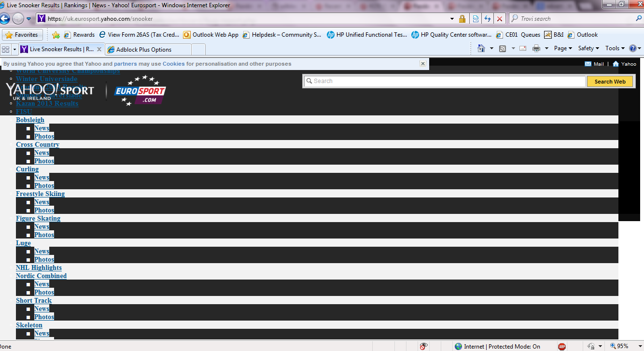The height and width of the screenshot is (351, 644).
Task: Open News under Figure Skating
Action: [x=42, y=226]
